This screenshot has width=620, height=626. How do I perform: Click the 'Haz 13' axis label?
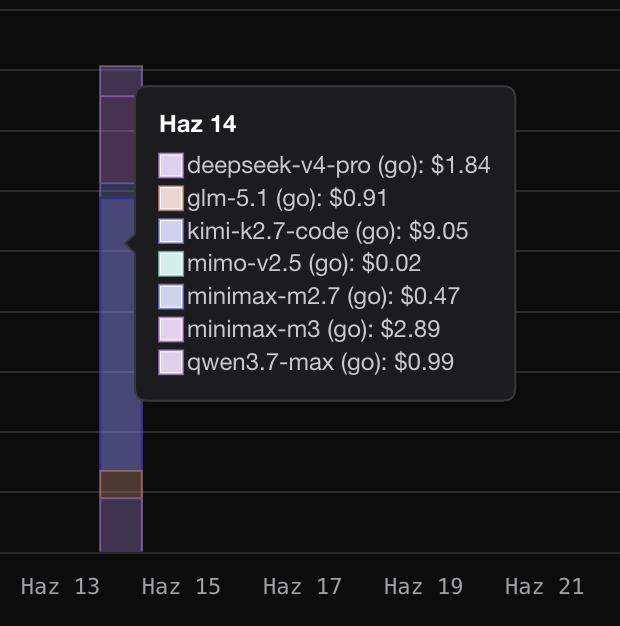60,586
